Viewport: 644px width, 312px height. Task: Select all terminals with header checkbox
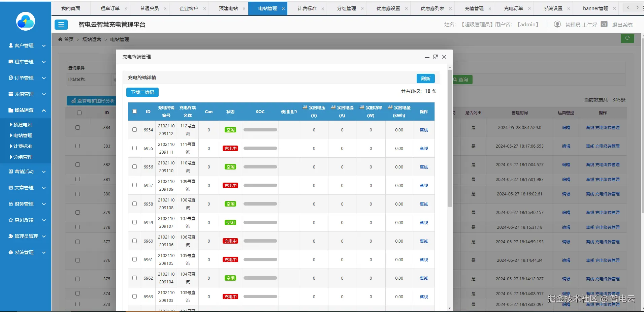pos(134,111)
